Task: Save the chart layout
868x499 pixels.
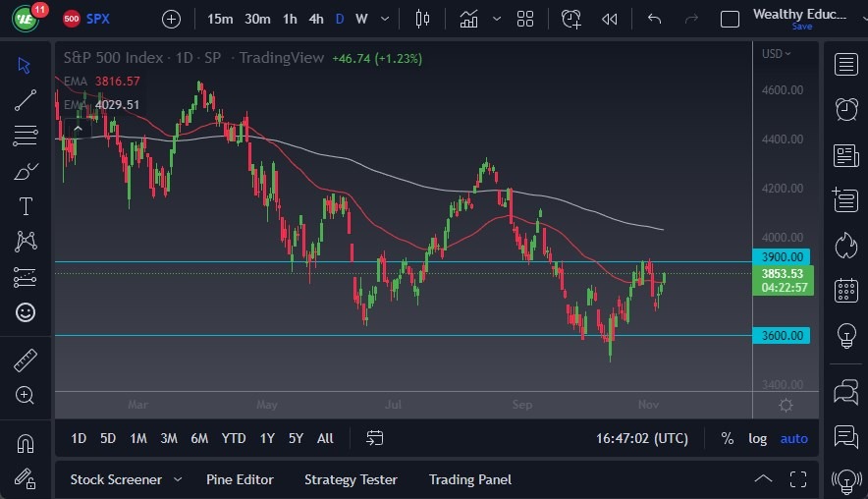Action: coord(801,27)
